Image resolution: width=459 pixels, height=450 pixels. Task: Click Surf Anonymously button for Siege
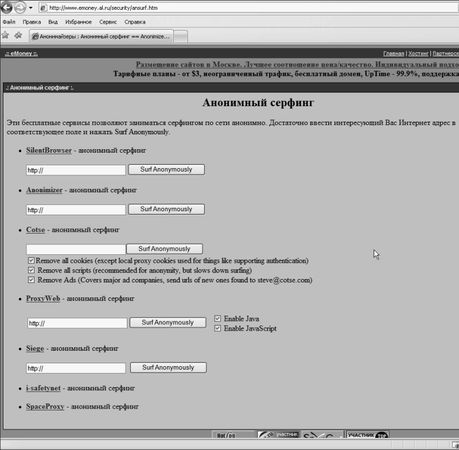pyautogui.click(x=168, y=367)
